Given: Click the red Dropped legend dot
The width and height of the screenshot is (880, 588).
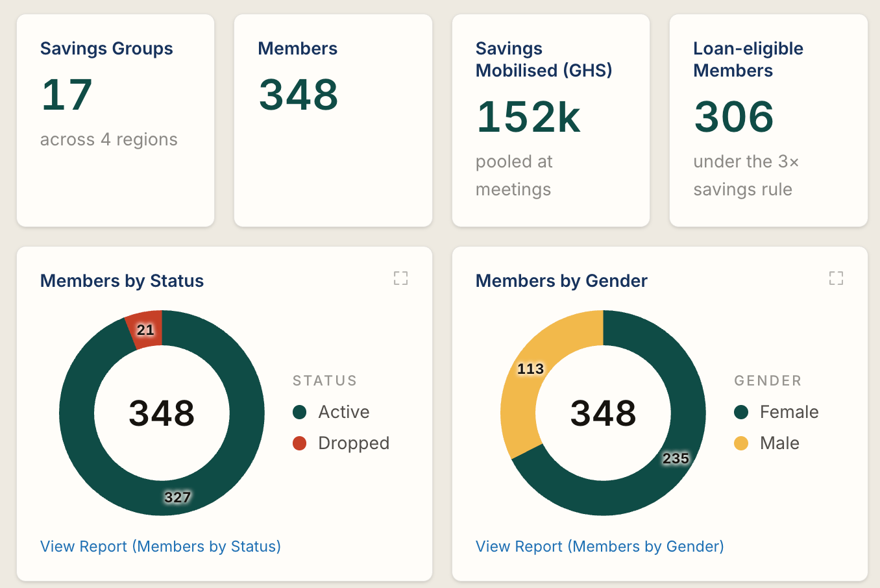Looking at the screenshot, I should pyautogui.click(x=299, y=443).
